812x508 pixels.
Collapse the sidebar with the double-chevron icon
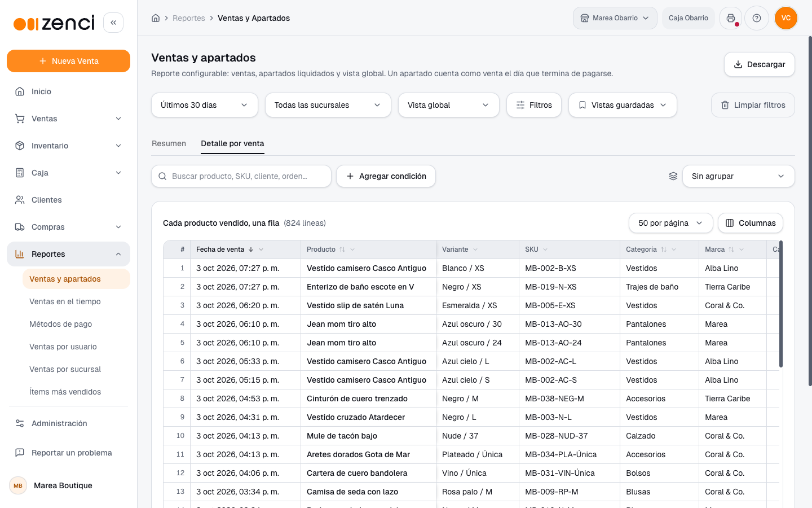[x=113, y=23]
